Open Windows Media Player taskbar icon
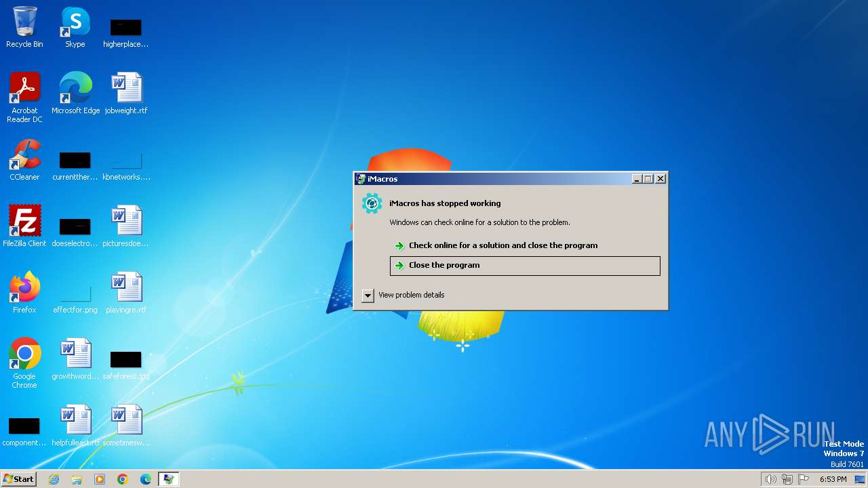Image resolution: width=868 pixels, height=488 pixels. [100, 479]
